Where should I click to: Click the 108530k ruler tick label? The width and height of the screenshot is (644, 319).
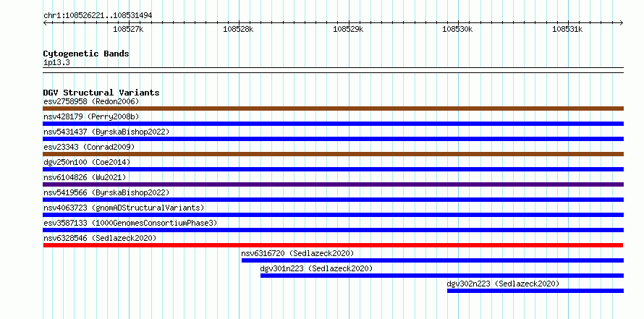[457, 29]
